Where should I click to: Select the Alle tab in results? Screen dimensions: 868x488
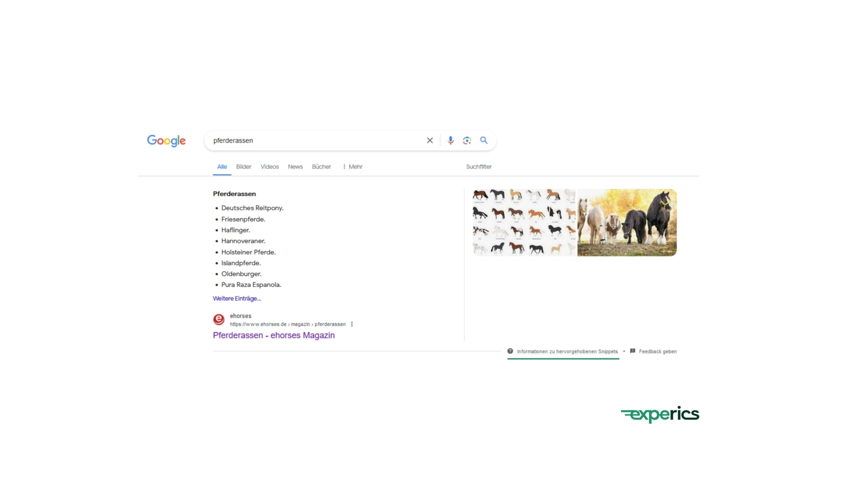pyautogui.click(x=222, y=166)
